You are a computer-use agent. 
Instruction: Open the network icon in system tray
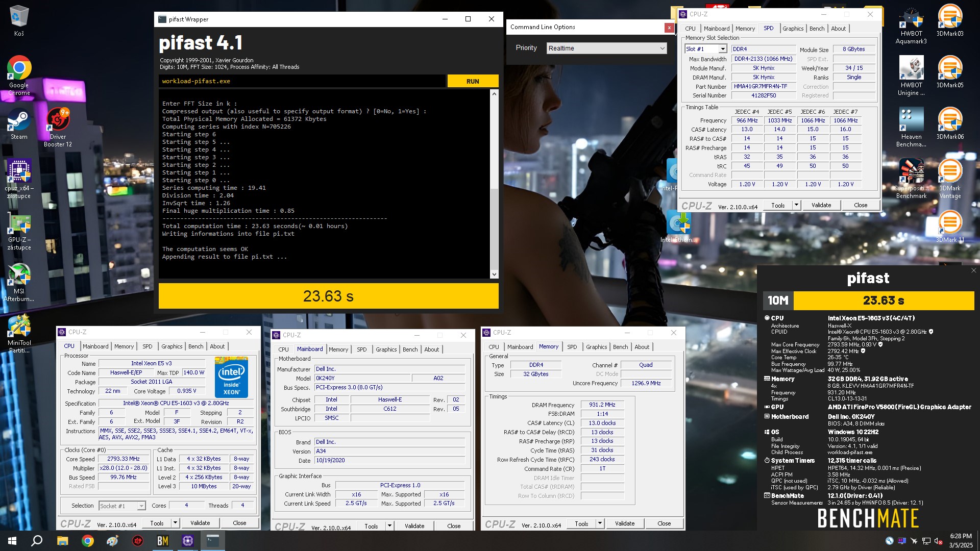point(925,541)
